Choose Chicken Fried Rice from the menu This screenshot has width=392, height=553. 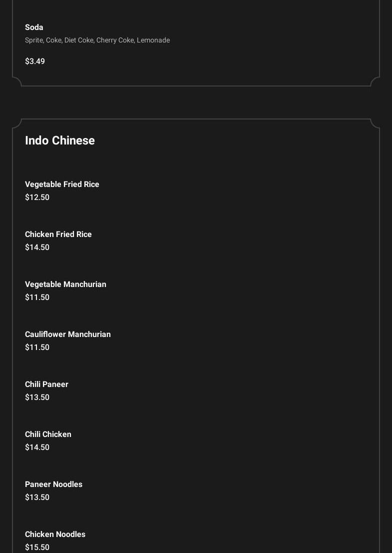coord(58,234)
